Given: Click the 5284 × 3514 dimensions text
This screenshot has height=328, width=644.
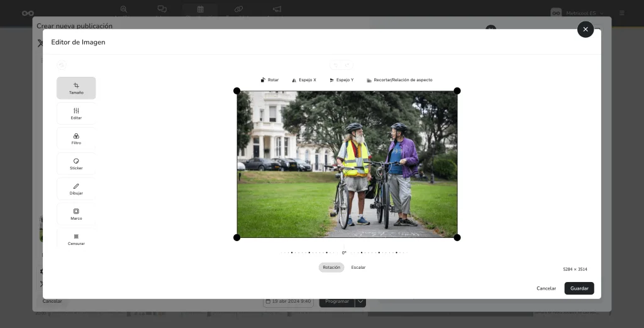Looking at the screenshot, I should 575,269.
